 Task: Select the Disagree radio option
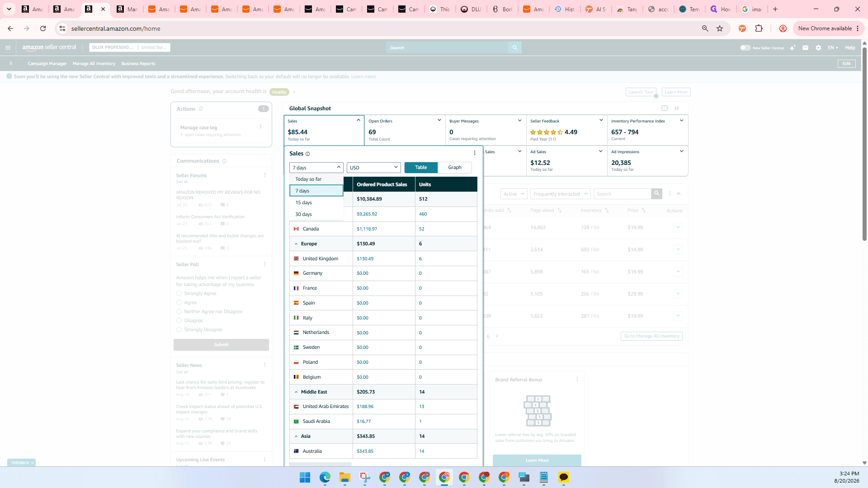[x=179, y=320]
